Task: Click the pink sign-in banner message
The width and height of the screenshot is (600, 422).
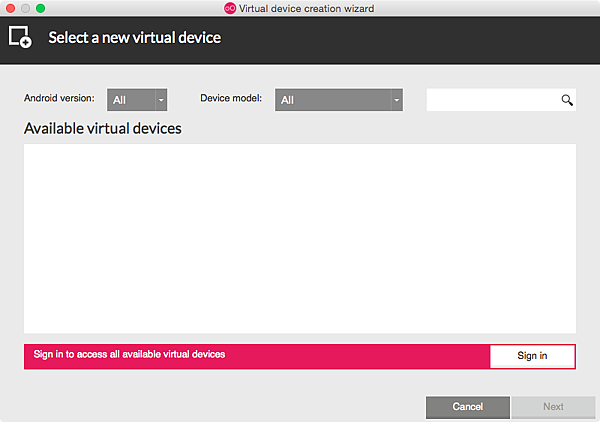Action: coord(130,354)
